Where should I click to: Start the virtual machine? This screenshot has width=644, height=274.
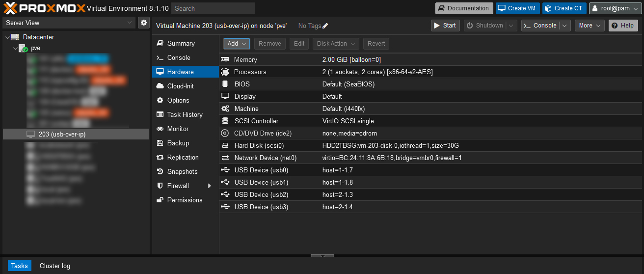click(x=444, y=26)
